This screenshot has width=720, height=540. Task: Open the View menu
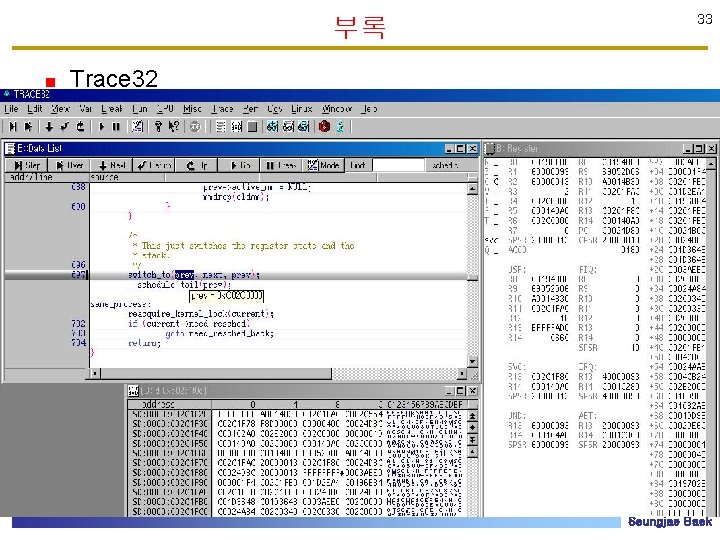(60, 109)
